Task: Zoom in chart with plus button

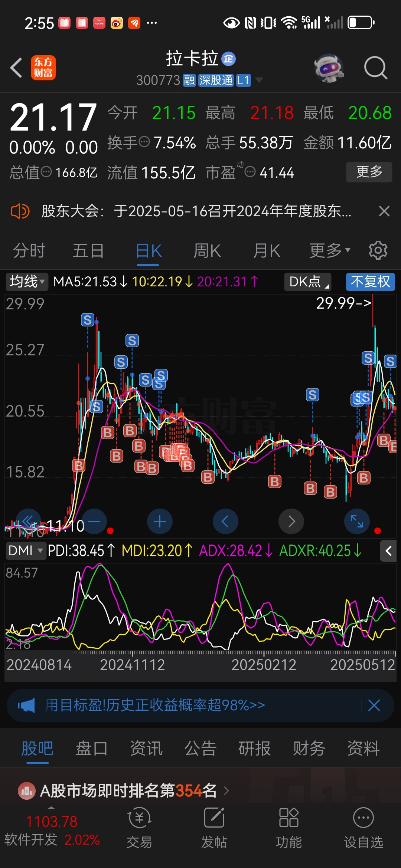Action: [x=160, y=521]
